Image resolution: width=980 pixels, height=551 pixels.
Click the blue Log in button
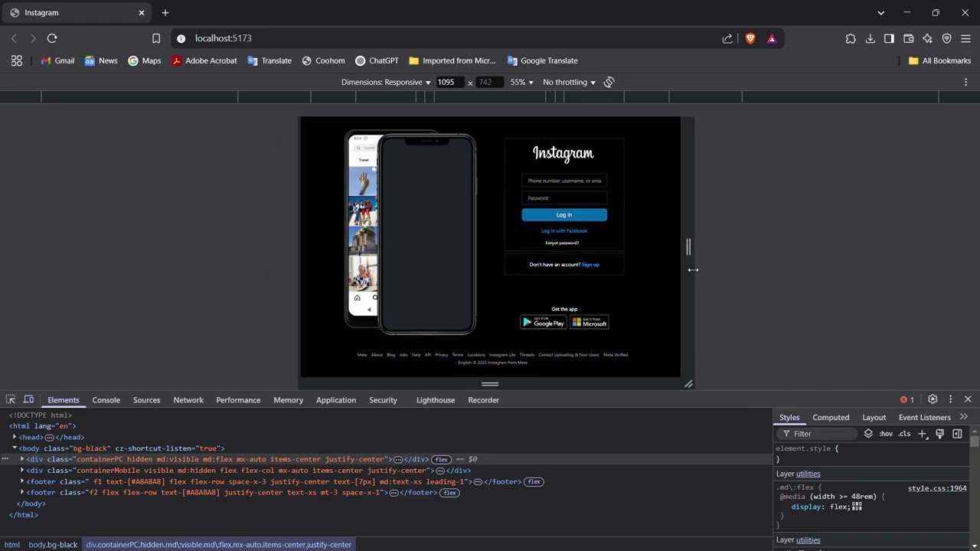tap(564, 215)
